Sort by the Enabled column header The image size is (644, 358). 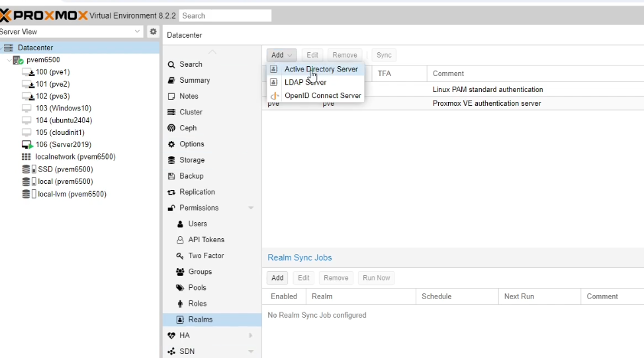click(x=284, y=296)
